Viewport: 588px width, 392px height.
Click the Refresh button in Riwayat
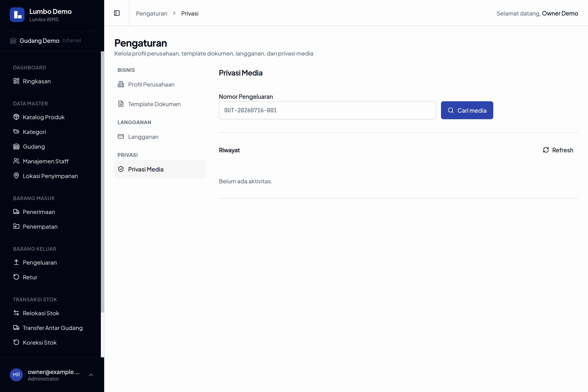pyautogui.click(x=558, y=150)
